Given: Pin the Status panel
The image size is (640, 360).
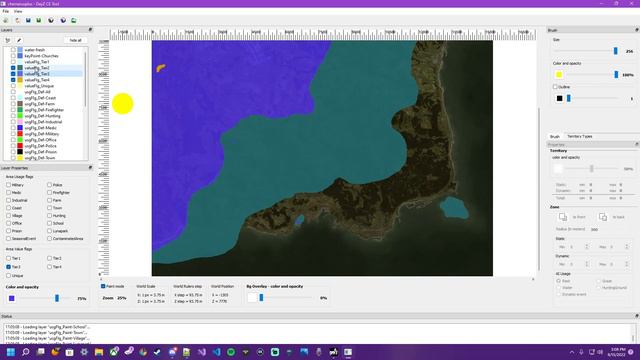Looking at the screenshot, I should [636, 316].
